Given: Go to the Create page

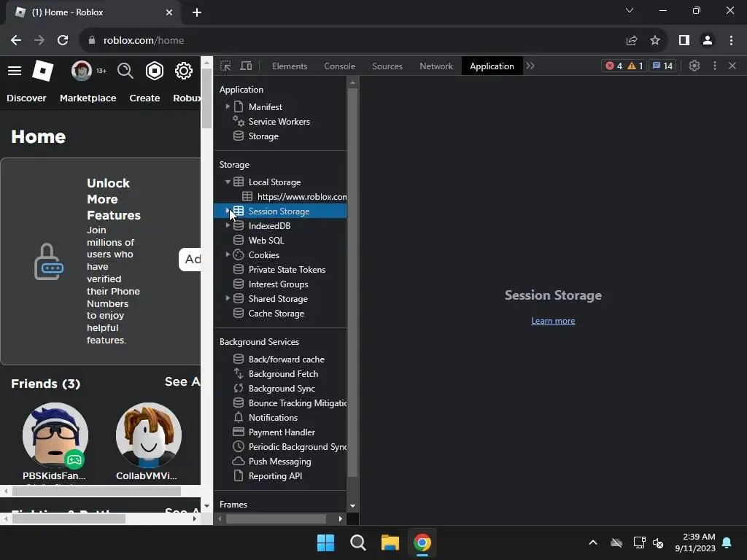Looking at the screenshot, I should (144, 98).
